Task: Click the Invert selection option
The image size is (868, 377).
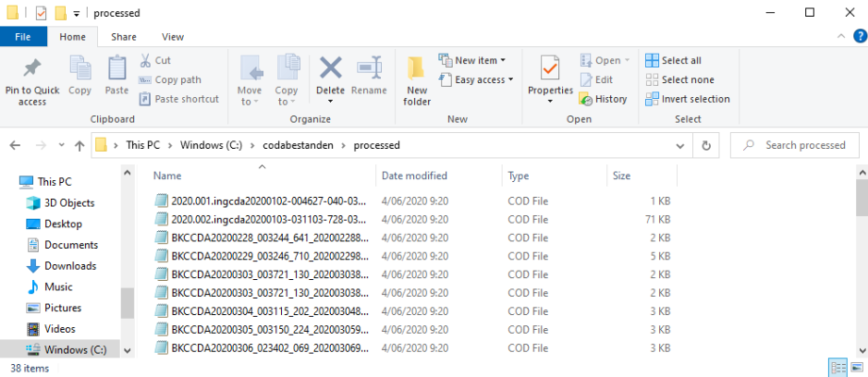Action: pos(688,99)
